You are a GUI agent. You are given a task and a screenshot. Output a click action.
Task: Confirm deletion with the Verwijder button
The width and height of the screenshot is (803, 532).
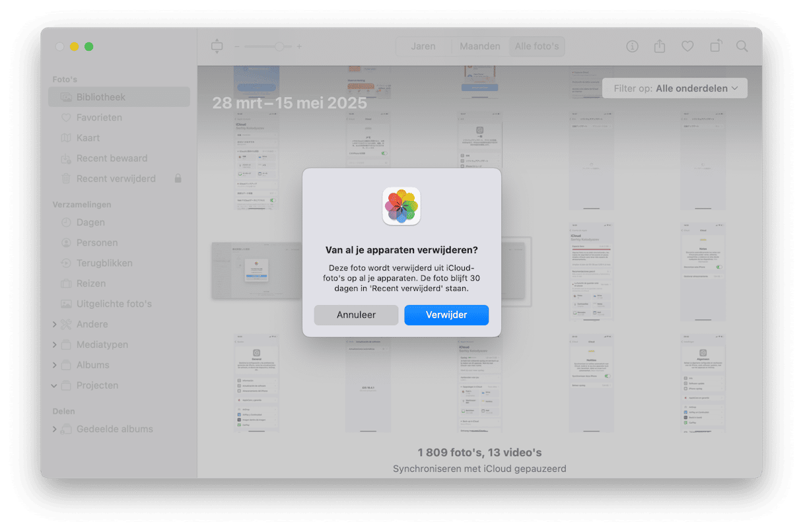click(x=446, y=315)
